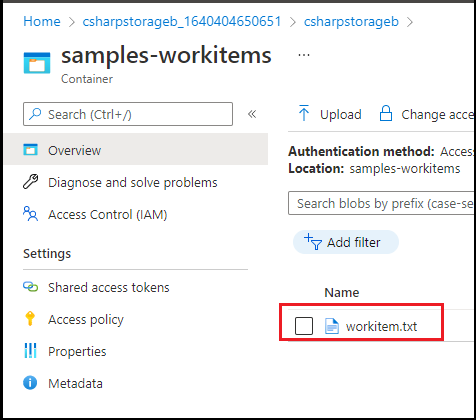Click the samples-workitems container icon
476x420 pixels.
click(37, 63)
